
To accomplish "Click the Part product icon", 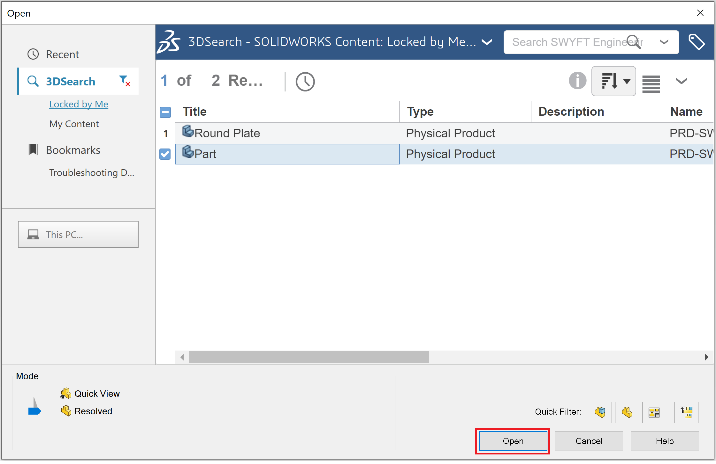I will coord(188,152).
